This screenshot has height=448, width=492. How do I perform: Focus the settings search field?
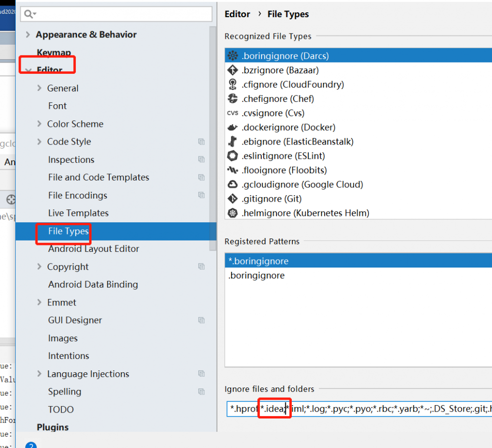pyautogui.click(x=116, y=14)
